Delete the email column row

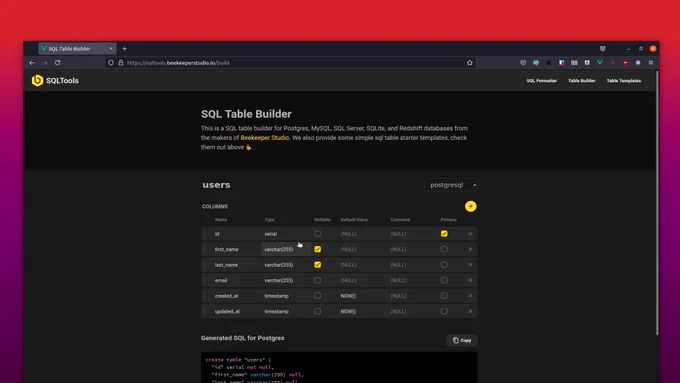[470, 280]
